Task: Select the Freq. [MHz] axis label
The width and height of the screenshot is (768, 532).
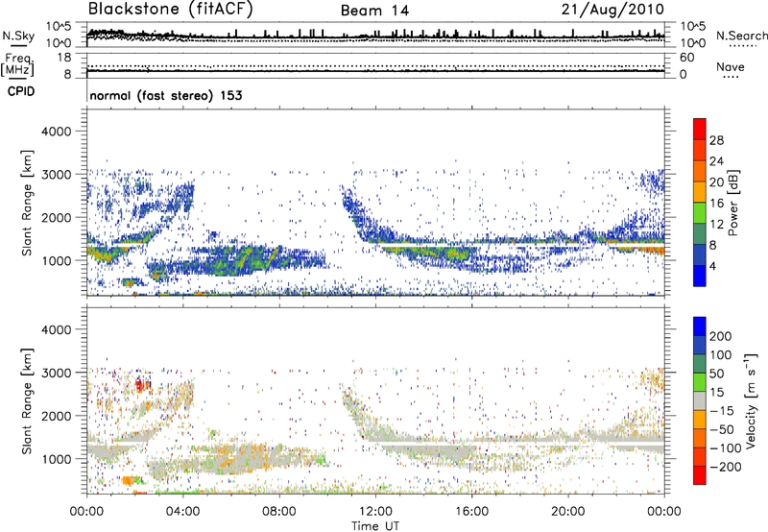Action: pos(17,64)
